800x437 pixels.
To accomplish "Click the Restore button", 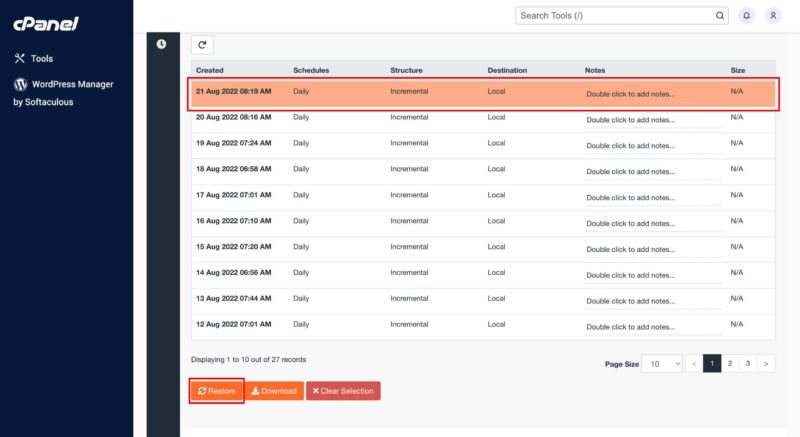I will coord(216,391).
